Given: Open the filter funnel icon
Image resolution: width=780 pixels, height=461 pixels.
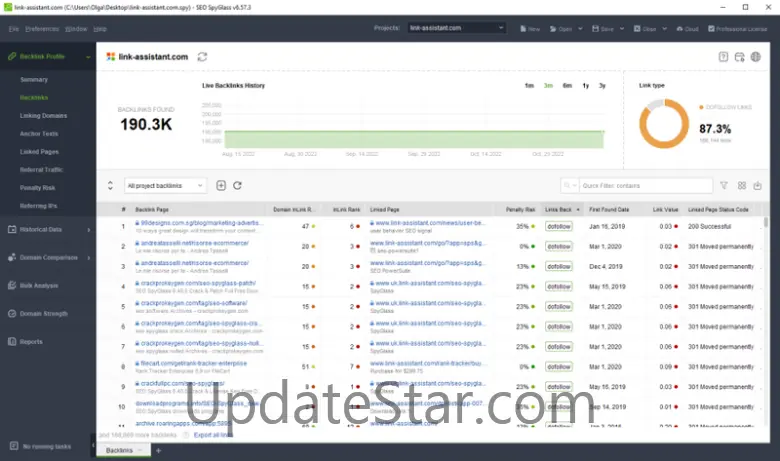Looking at the screenshot, I should click(x=724, y=185).
